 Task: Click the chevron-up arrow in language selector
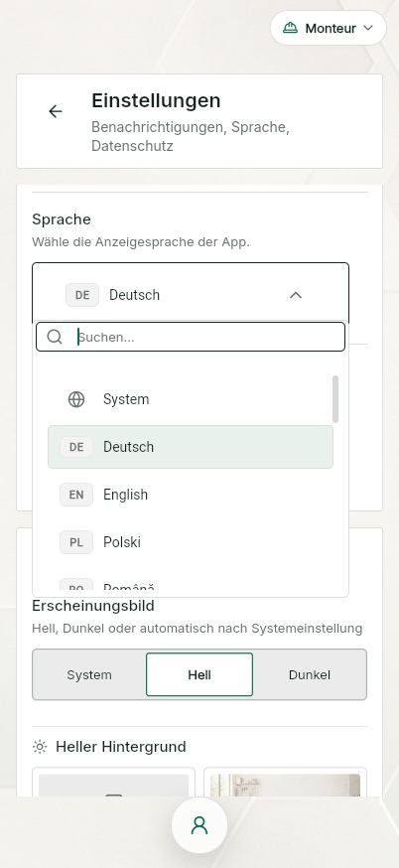pos(296,295)
